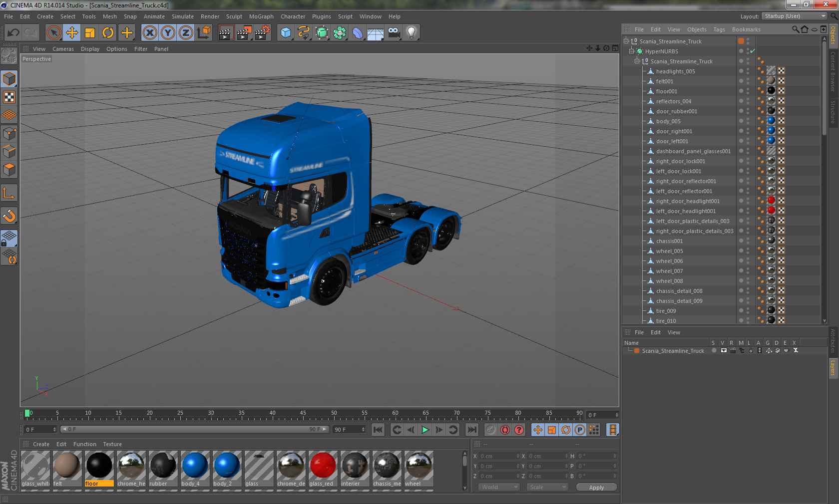The width and height of the screenshot is (839, 504).
Task: Toggle viewport maximize icon
Action: (x=615, y=48)
